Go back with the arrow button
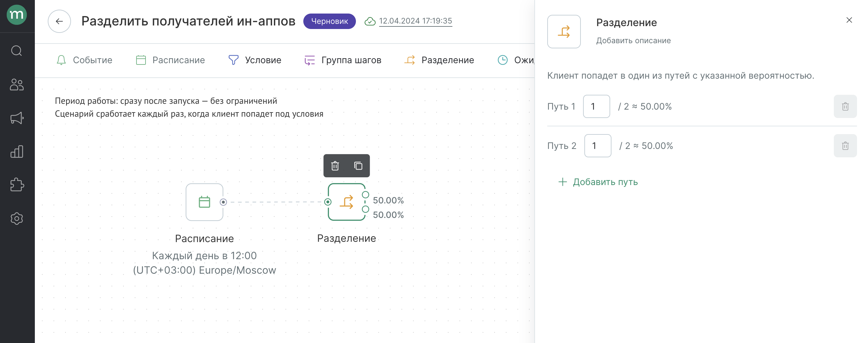The height and width of the screenshot is (343, 868). [x=59, y=21]
